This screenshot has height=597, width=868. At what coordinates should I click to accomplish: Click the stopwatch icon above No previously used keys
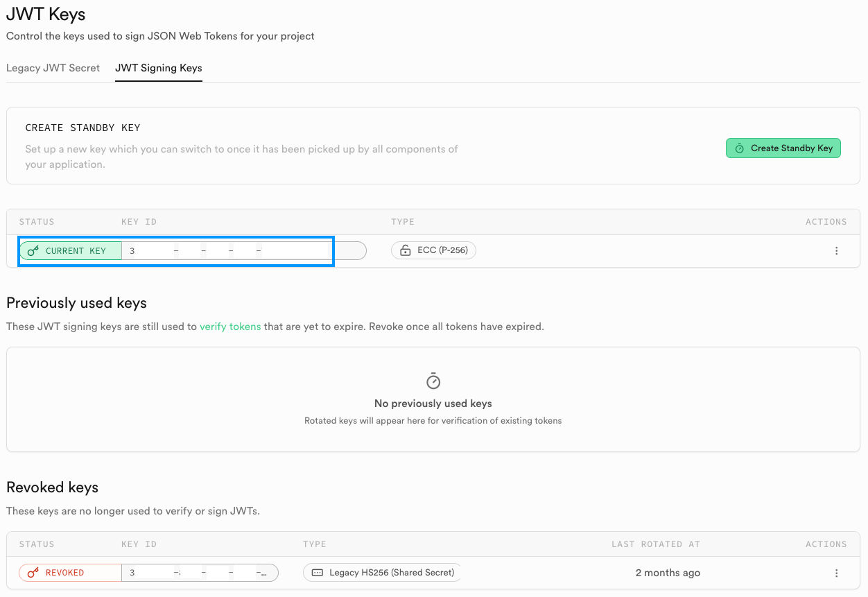point(433,381)
